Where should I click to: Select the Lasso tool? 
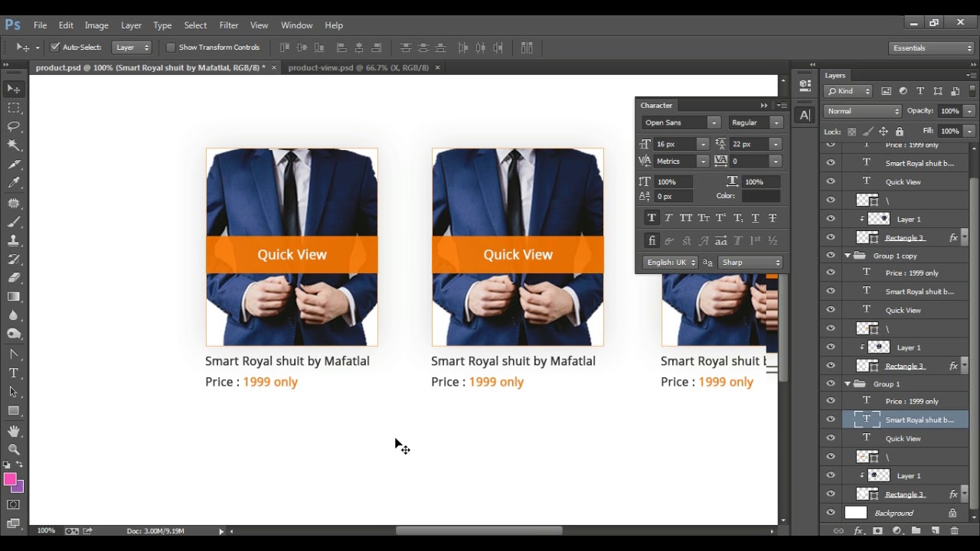click(14, 126)
